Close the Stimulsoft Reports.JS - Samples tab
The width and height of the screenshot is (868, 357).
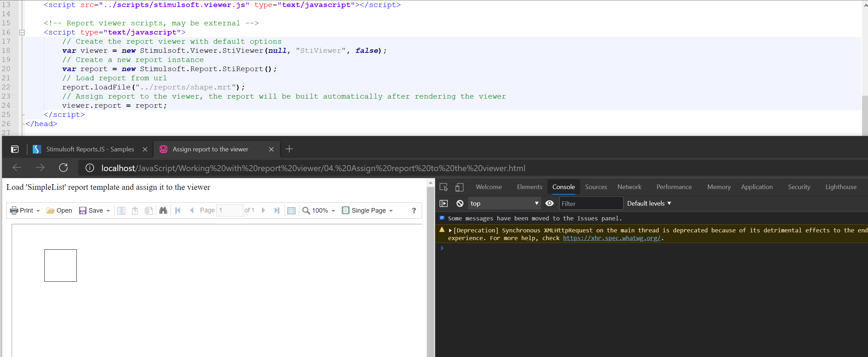pyautogui.click(x=145, y=149)
